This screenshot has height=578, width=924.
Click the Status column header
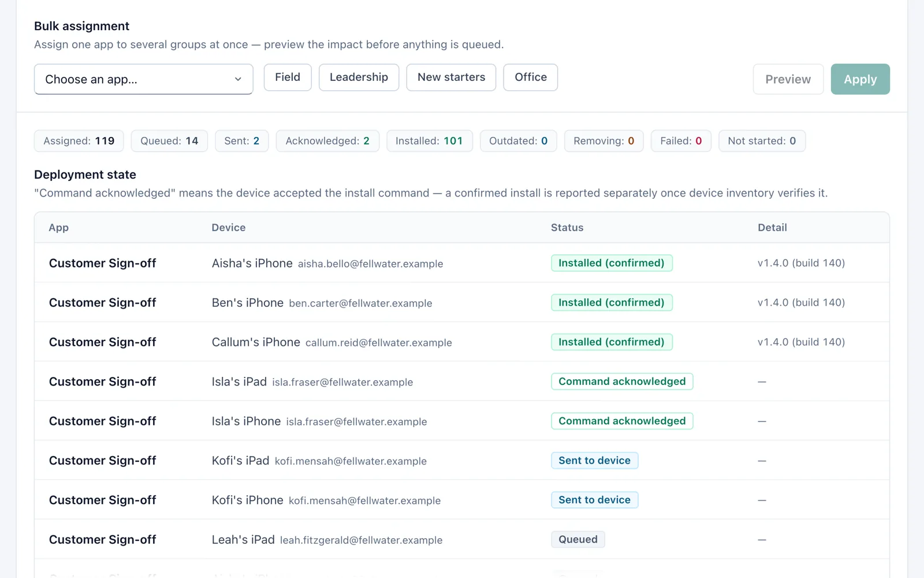[567, 228]
